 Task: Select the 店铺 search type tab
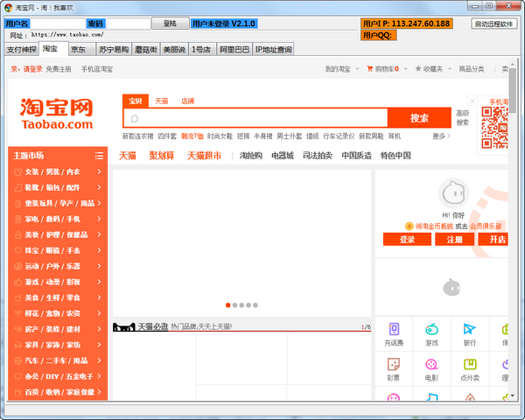[187, 101]
